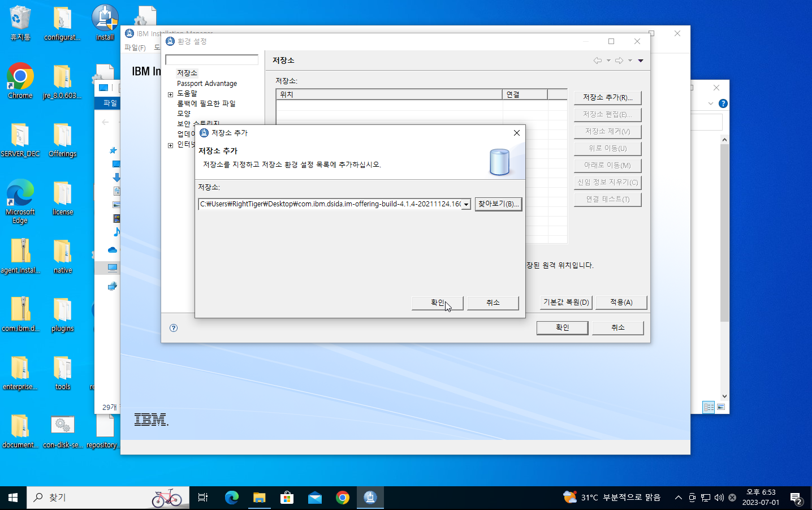The image size is (812, 510).
Task: Switch File Explorer to large icons view
Action: click(x=721, y=407)
